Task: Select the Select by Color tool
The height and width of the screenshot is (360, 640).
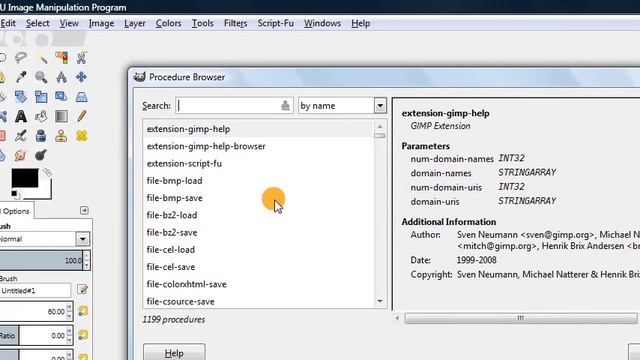Action: click(x=61, y=58)
